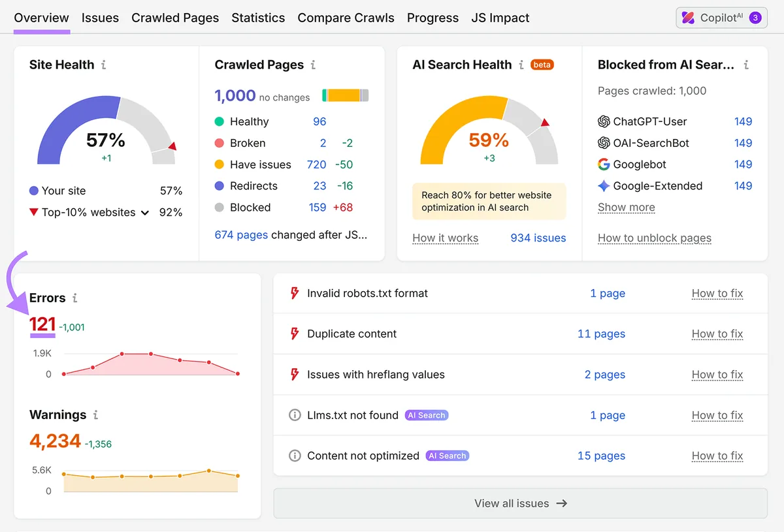Click the Invalid robots.txt error icon

coord(295,293)
